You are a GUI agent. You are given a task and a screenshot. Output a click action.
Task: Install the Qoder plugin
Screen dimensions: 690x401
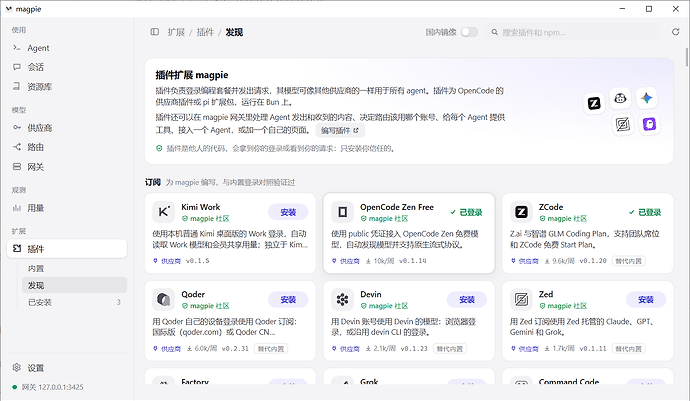click(x=288, y=299)
